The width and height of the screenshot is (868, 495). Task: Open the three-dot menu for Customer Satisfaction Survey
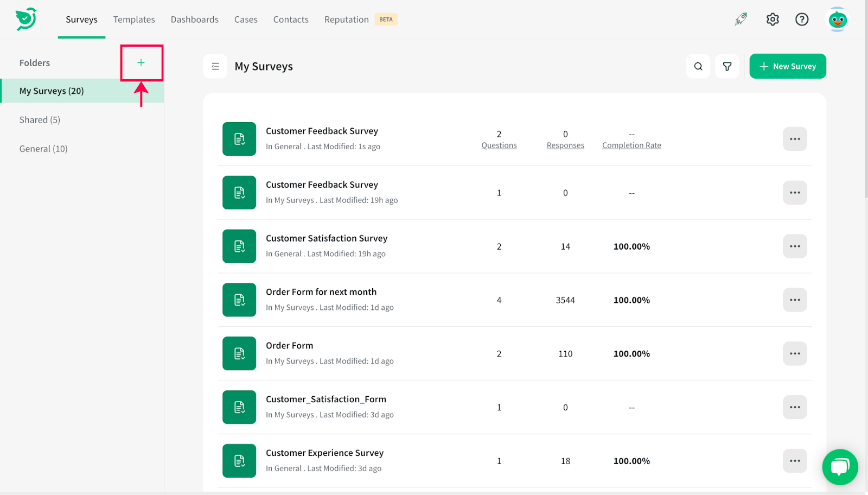[x=795, y=246]
